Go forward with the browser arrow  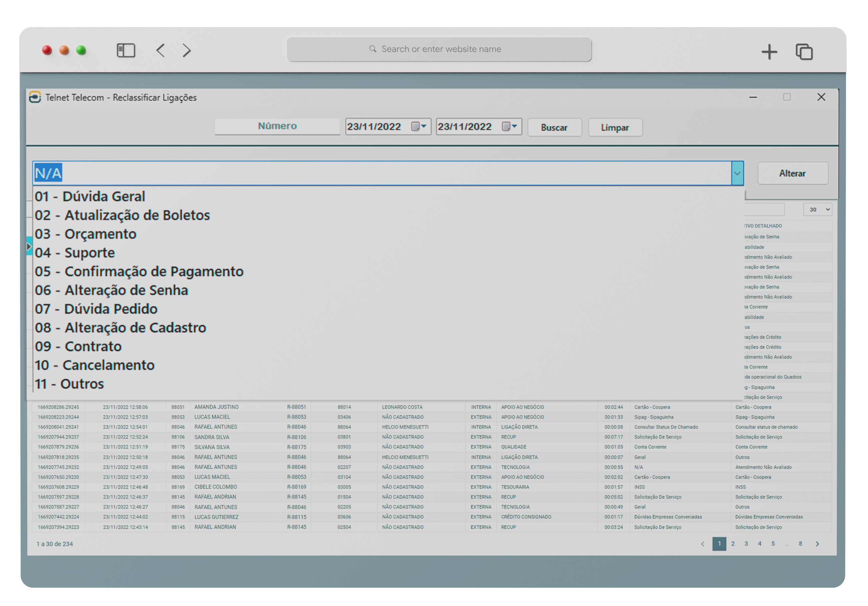(x=187, y=50)
